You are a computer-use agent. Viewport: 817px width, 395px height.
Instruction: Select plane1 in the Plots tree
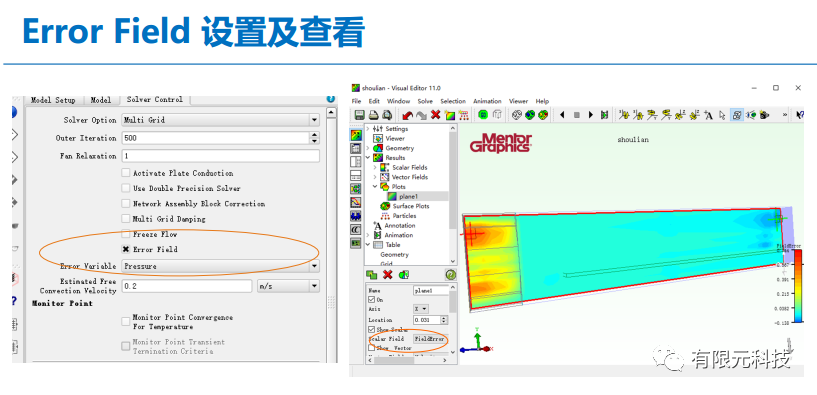(408, 196)
